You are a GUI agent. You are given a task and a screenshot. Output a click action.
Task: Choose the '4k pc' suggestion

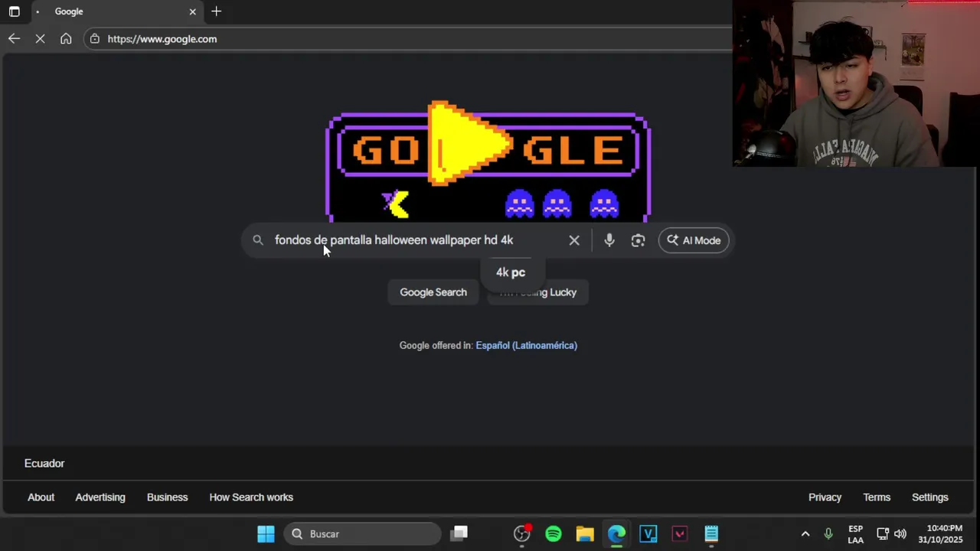[511, 272]
